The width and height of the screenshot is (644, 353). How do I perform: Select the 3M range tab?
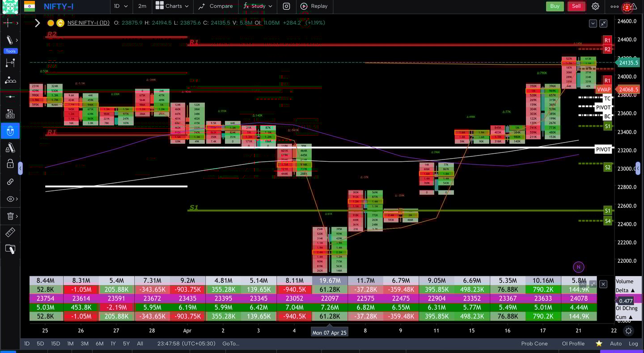click(x=85, y=344)
